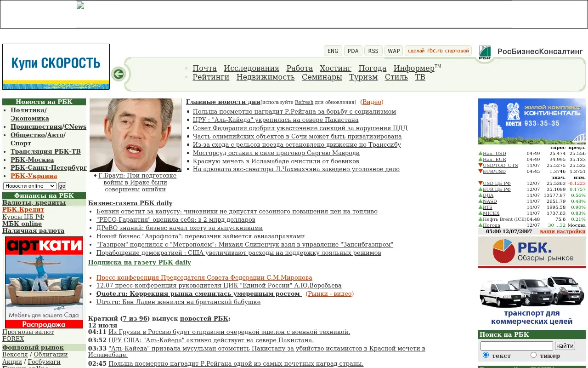The width and height of the screenshot is (588, 368).
Task: Click the Купи СКОРОСТЬ banner
Action: (56, 67)
